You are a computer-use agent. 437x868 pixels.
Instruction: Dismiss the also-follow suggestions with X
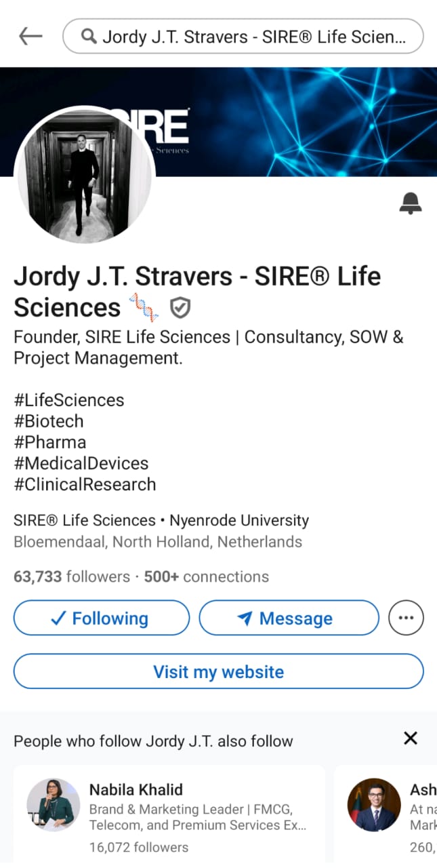click(411, 738)
